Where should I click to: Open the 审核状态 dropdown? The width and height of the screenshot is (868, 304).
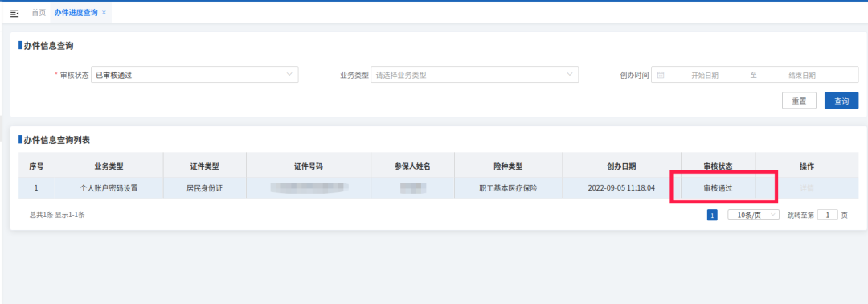click(194, 75)
